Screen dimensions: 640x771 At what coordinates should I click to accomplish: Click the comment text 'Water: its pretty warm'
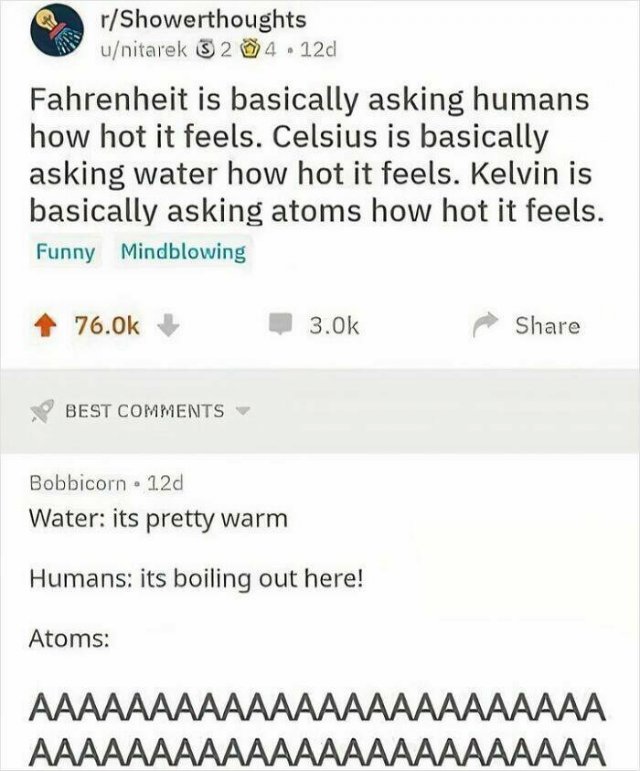(158, 520)
